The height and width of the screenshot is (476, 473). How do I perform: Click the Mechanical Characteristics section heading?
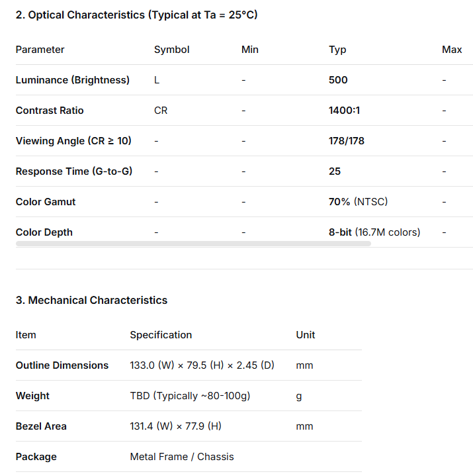pos(91,300)
